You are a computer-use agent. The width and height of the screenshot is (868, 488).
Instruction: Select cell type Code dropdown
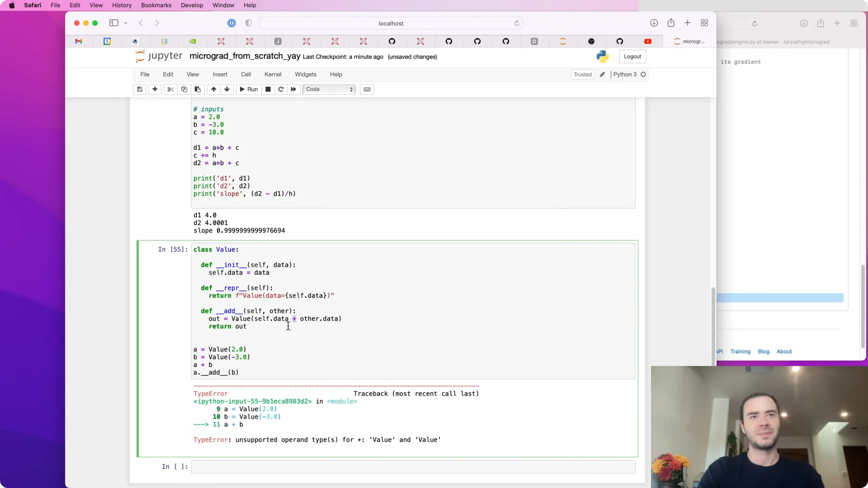coord(329,89)
